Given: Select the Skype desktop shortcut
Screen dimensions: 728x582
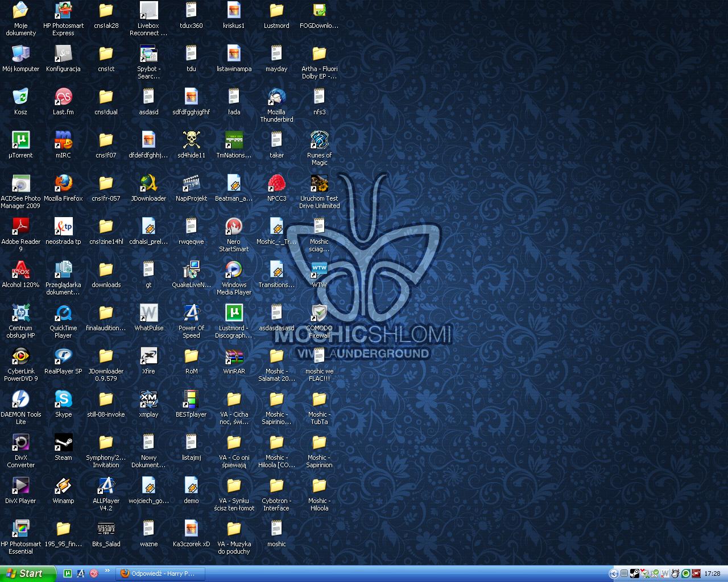Looking at the screenshot, I should pos(63,400).
